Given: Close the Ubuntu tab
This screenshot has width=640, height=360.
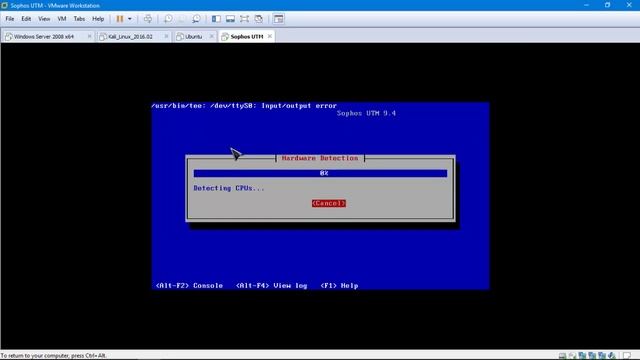Looking at the screenshot, I should pyautogui.click(x=211, y=36).
